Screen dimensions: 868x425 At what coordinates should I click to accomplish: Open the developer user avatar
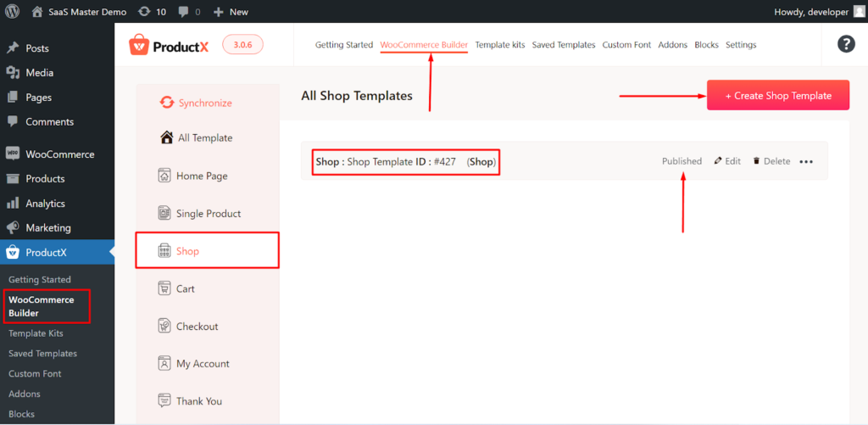pos(859,12)
